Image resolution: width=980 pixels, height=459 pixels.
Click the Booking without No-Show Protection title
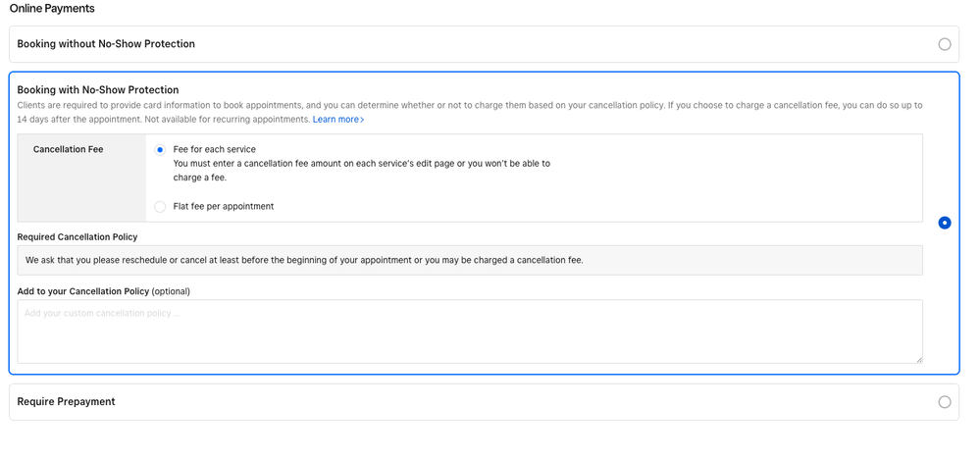point(106,44)
